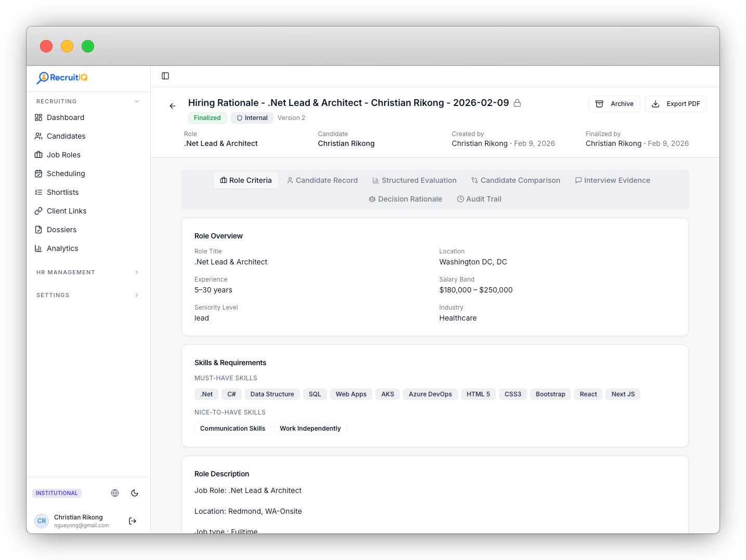
Task: Click the C# skill tag
Action: 231,394
